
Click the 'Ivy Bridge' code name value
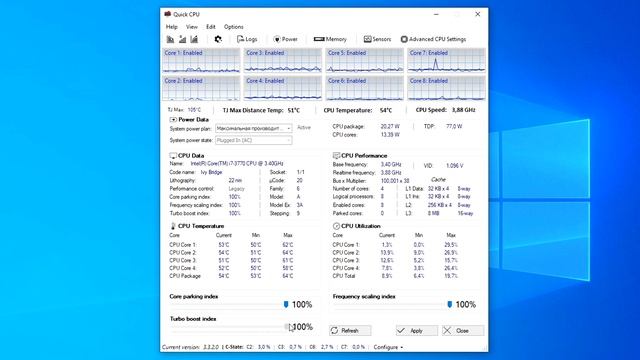point(211,172)
